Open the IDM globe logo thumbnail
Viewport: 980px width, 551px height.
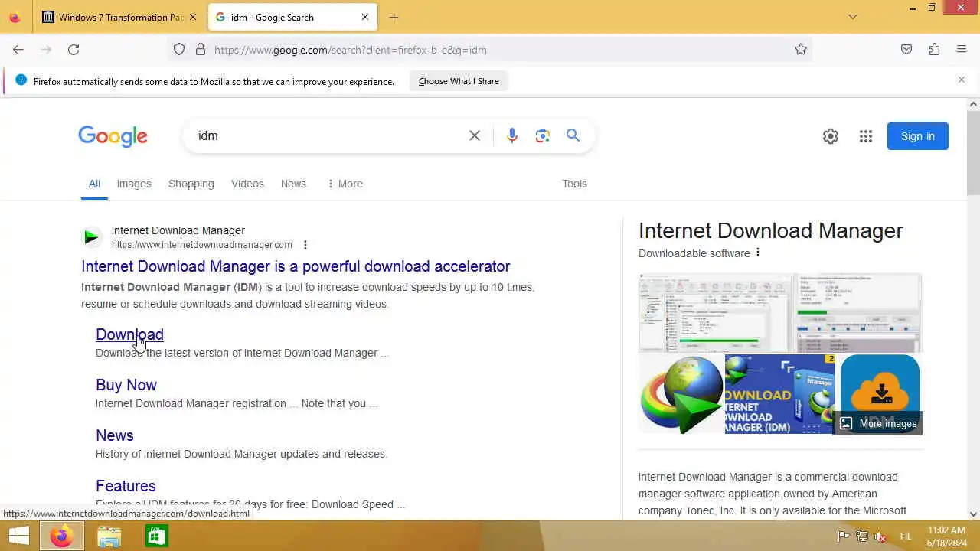(681, 395)
